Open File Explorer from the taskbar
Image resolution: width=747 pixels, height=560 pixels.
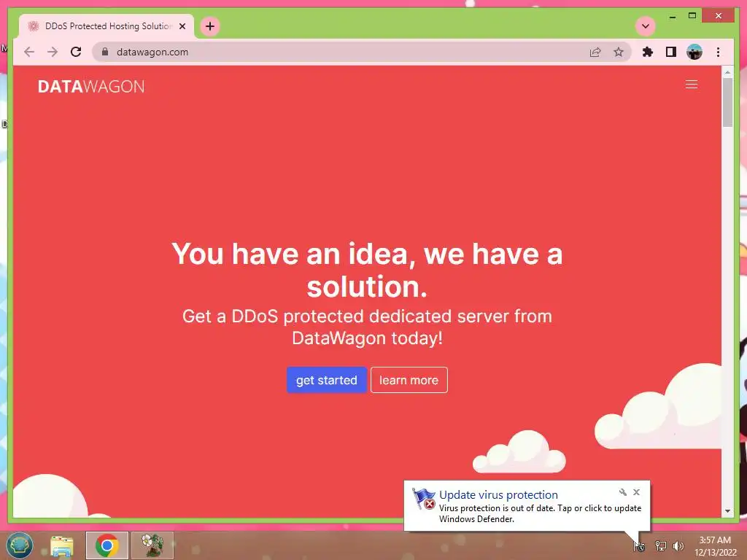pos(62,545)
